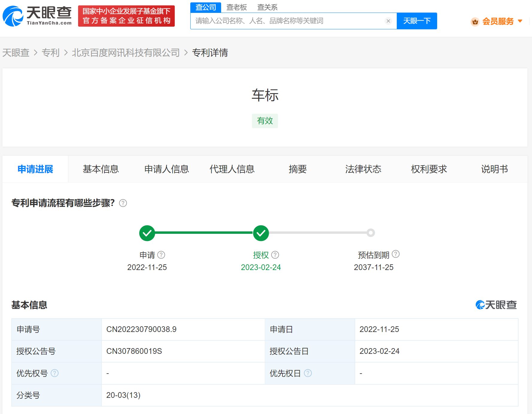Screen dimensions: 532x414
Task: Switch to the 法律状态 tab
Action: [x=363, y=169]
